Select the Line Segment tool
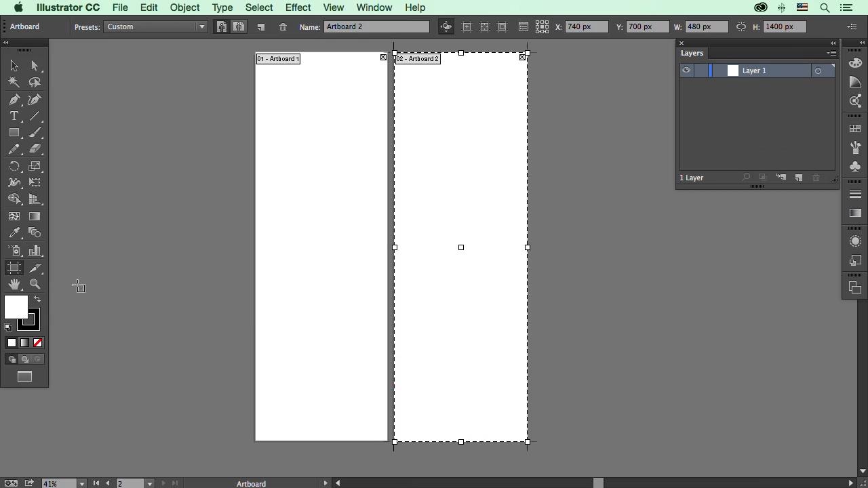Screen dimensions: 868x488 click(x=35, y=116)
